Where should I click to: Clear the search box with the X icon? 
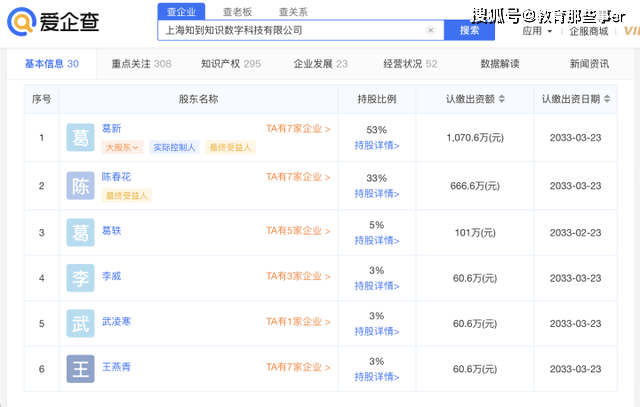click(431, 30)
